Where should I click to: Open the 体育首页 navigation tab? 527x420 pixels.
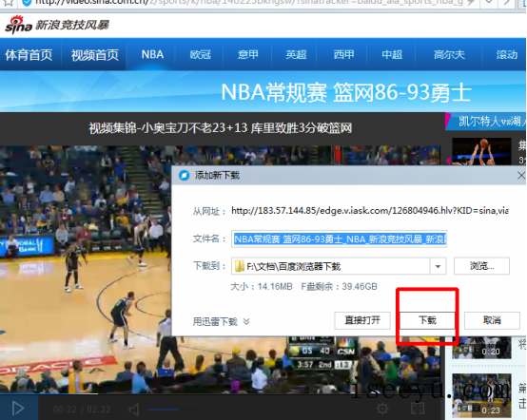point(29,55)
